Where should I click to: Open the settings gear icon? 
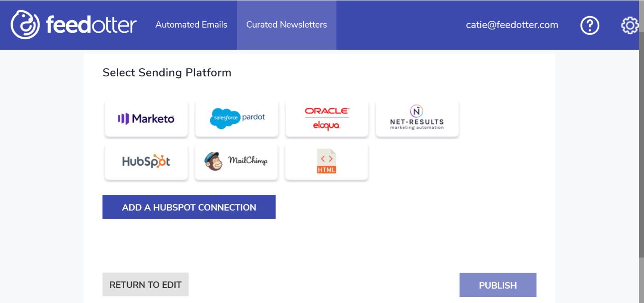pos(630,25)
